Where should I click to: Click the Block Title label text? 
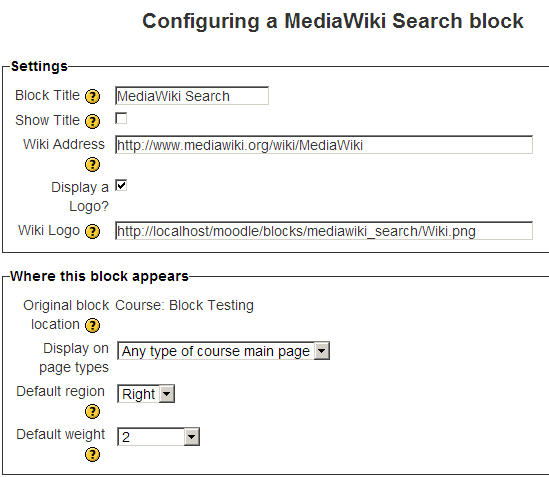click(48, 95)
